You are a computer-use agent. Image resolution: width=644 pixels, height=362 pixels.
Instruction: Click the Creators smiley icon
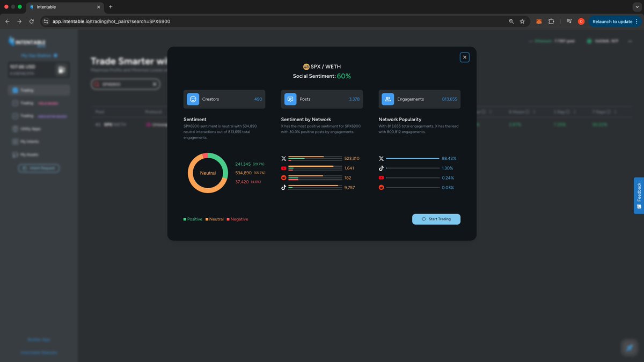point(193,99)
